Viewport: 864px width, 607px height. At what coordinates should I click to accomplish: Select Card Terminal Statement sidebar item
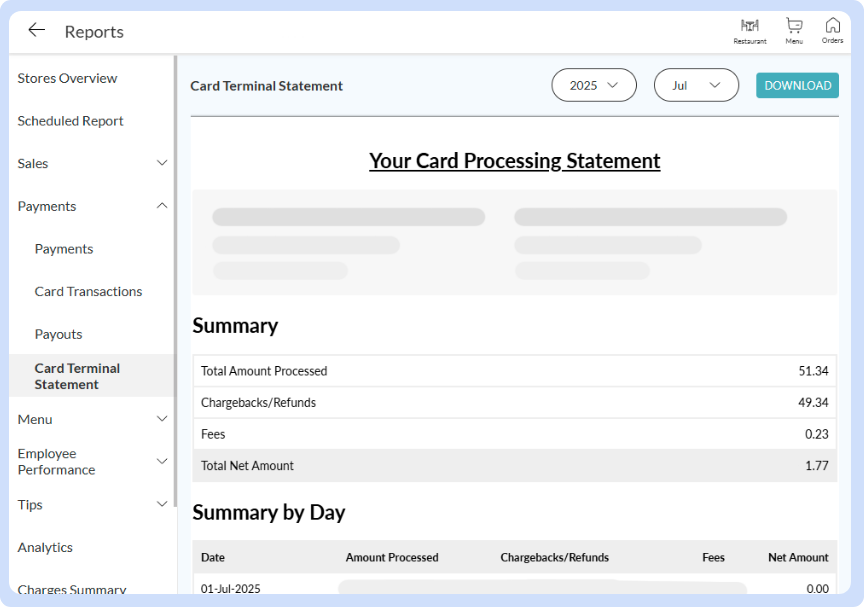[77, 376]
